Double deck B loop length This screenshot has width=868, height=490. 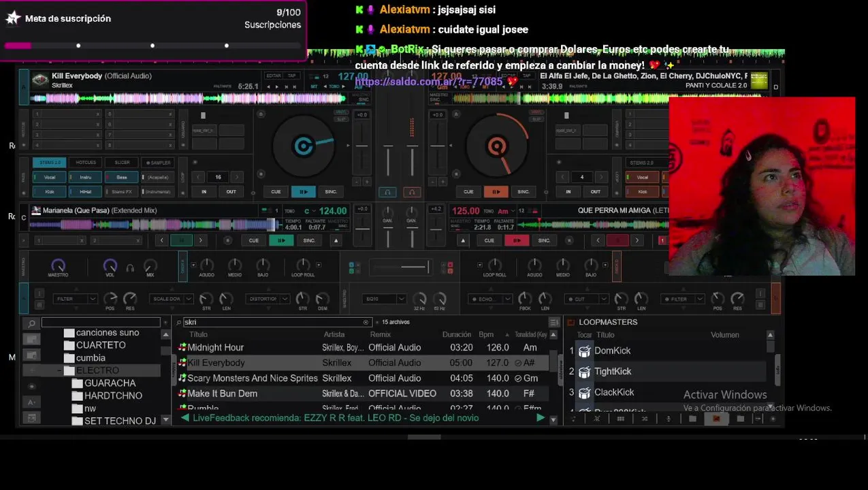point(600,177)
